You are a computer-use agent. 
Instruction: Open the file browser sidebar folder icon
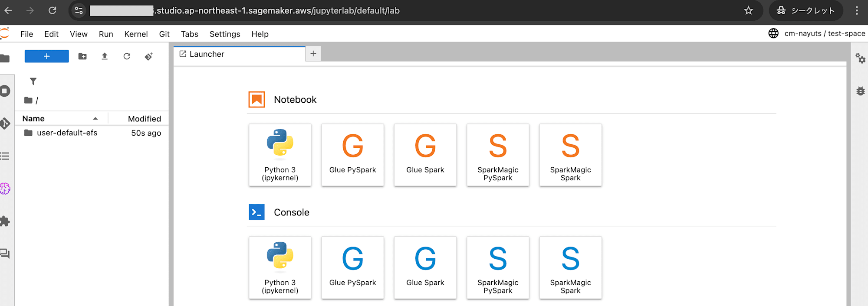5,59
